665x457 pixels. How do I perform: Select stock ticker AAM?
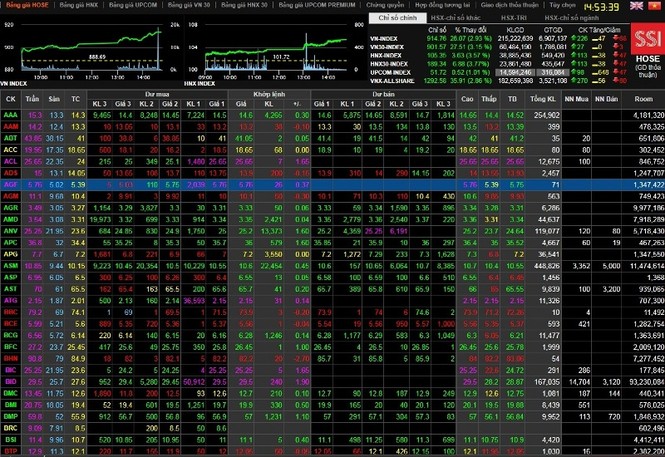11,127
